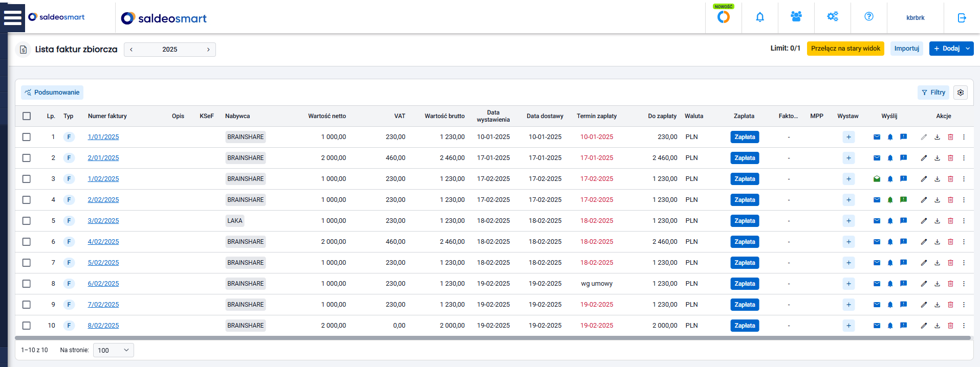Mark the checkbox for invoice 8/02/2025

coord(27,326)
